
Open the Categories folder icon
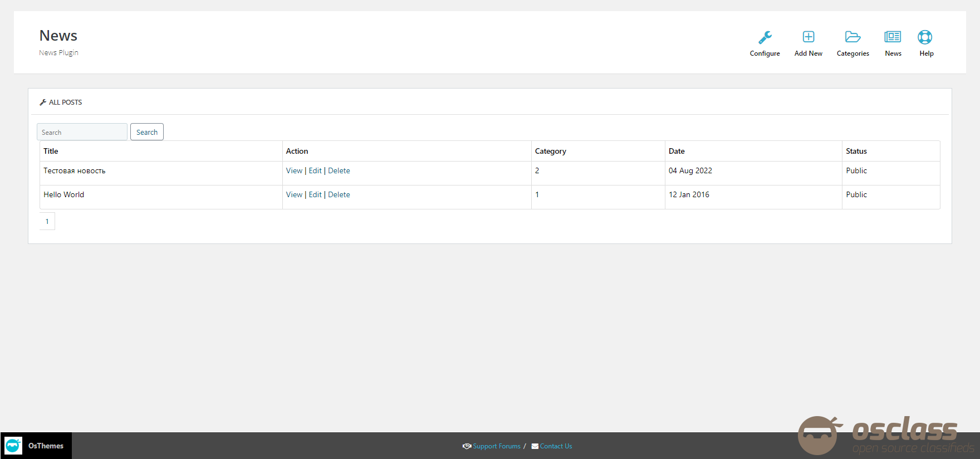pos(852,37)
